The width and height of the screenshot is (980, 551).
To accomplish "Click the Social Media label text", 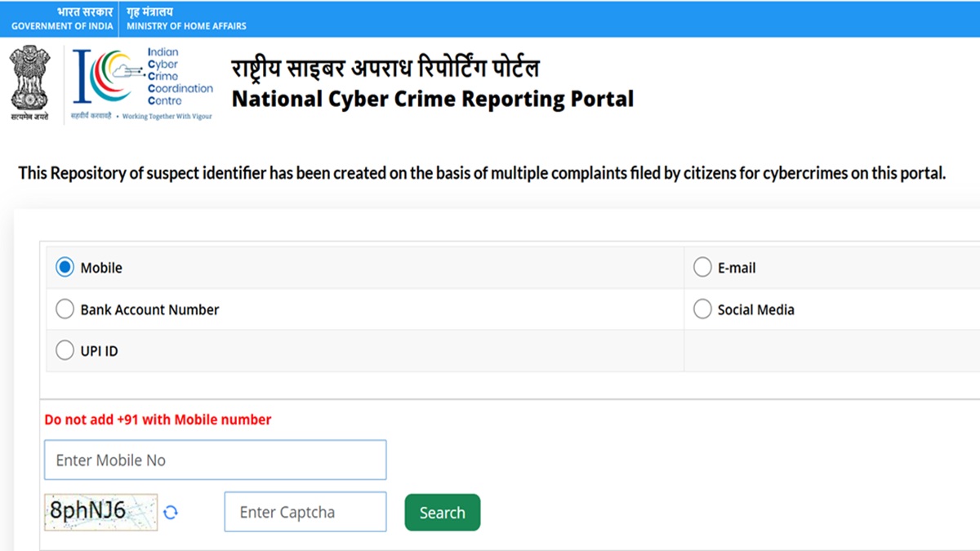I will (x=755, y=310).
